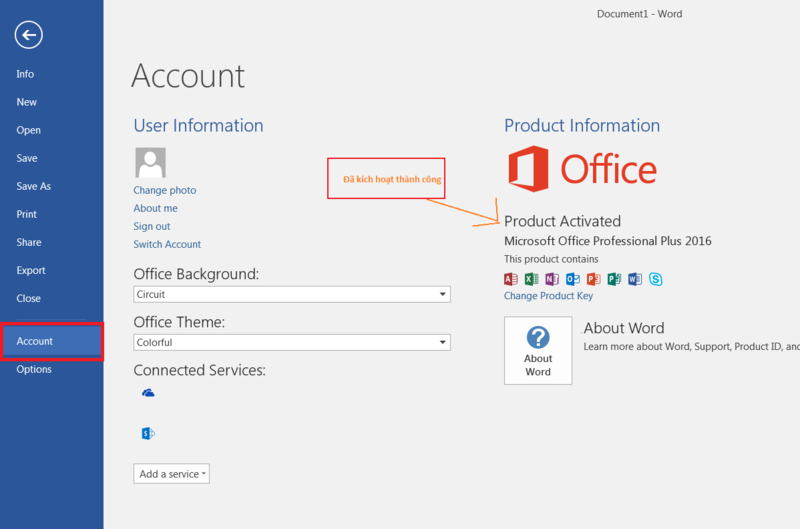Click the PowerPoint app icon
Image resolution: width=800 pixels, height=529 pixels.
coord(593,279)
